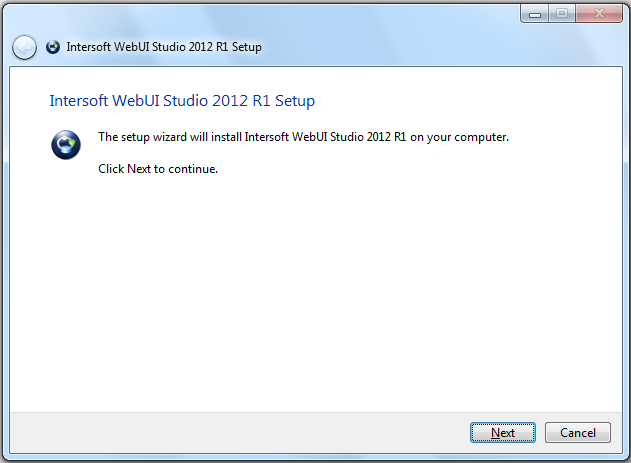Click the word "continue" in the instruction line

tap(194, 168)
